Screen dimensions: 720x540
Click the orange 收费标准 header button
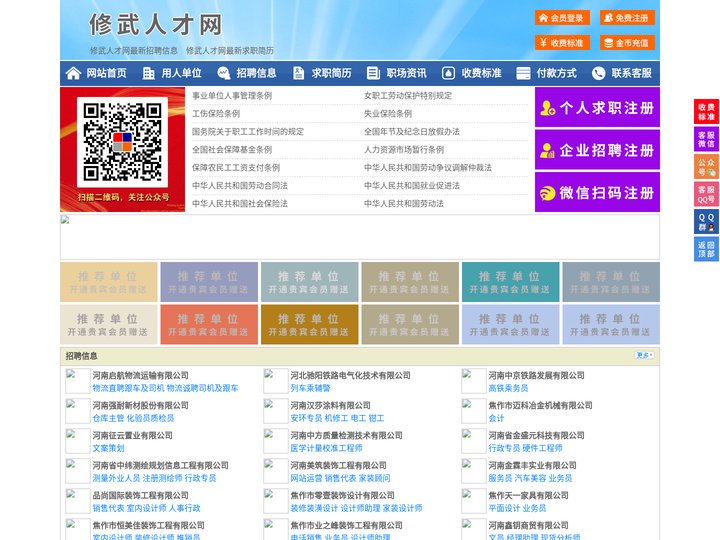[x=562, y=43]
